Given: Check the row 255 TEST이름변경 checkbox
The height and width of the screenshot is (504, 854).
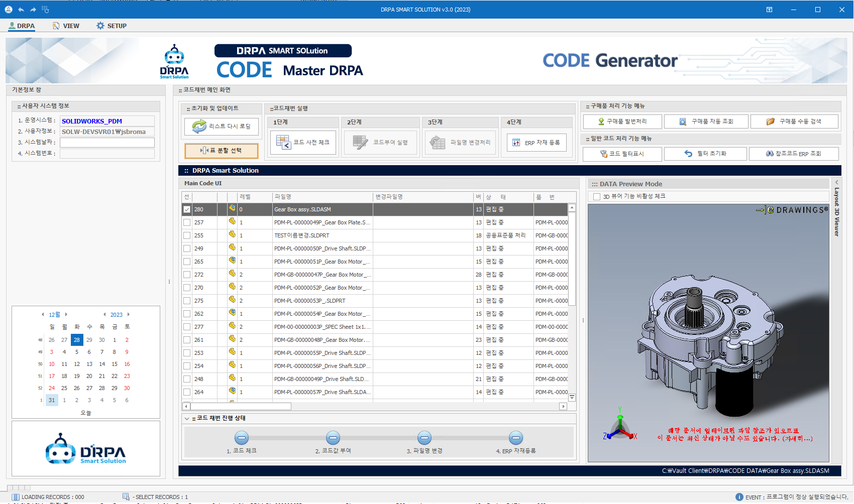Looking at the screenshot, I should point(187,235).
